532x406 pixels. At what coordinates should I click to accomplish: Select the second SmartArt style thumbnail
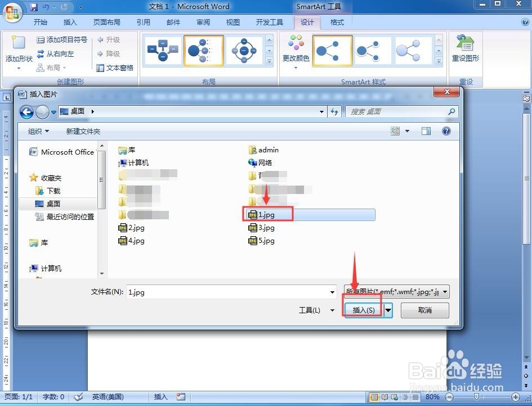coord(373,51)
